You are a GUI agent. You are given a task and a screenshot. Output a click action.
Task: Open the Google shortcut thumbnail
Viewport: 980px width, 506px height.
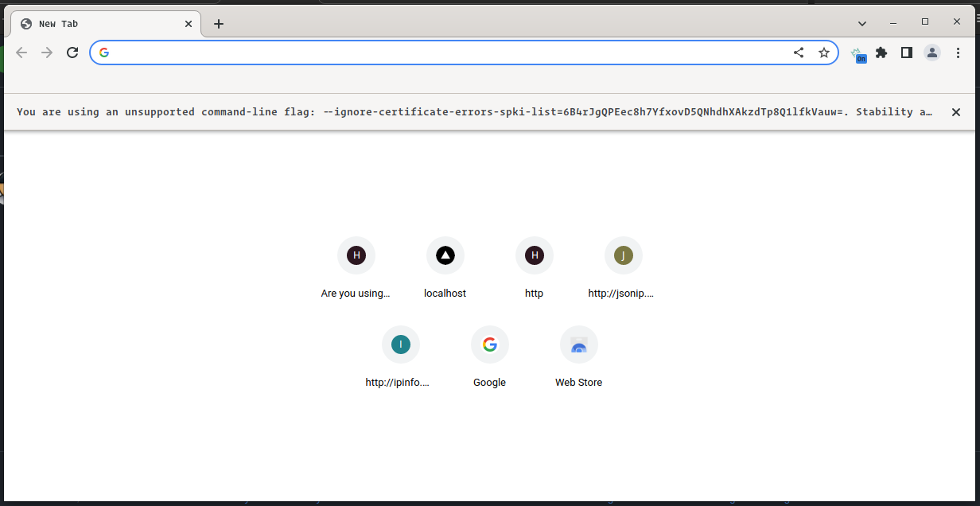(489, 344)
